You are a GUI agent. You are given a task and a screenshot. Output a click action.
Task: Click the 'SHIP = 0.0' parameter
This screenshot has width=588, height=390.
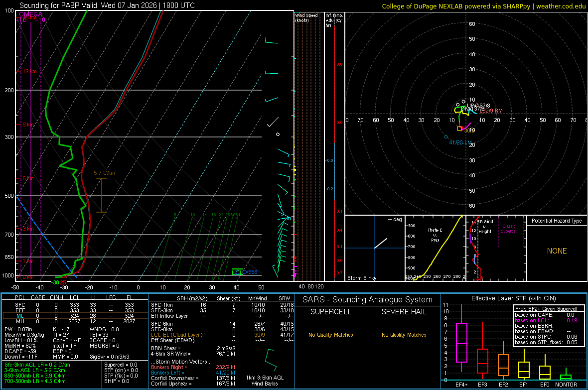(x=117, y=381)
